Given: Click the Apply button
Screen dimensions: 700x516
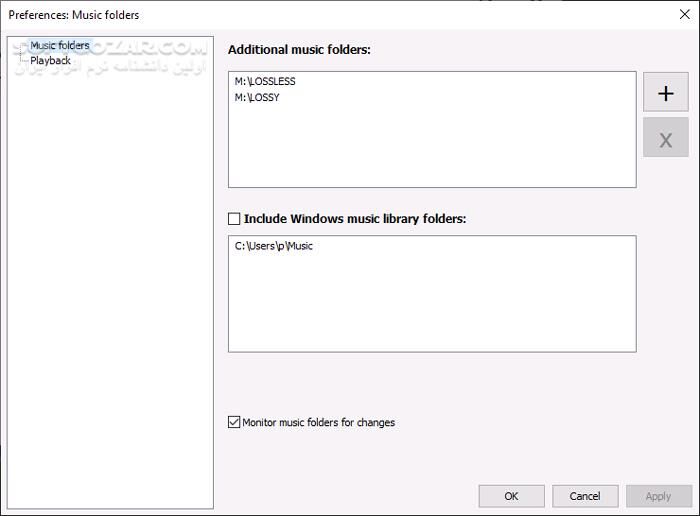Looking at the screenshot, I should [x=658, y=496].
